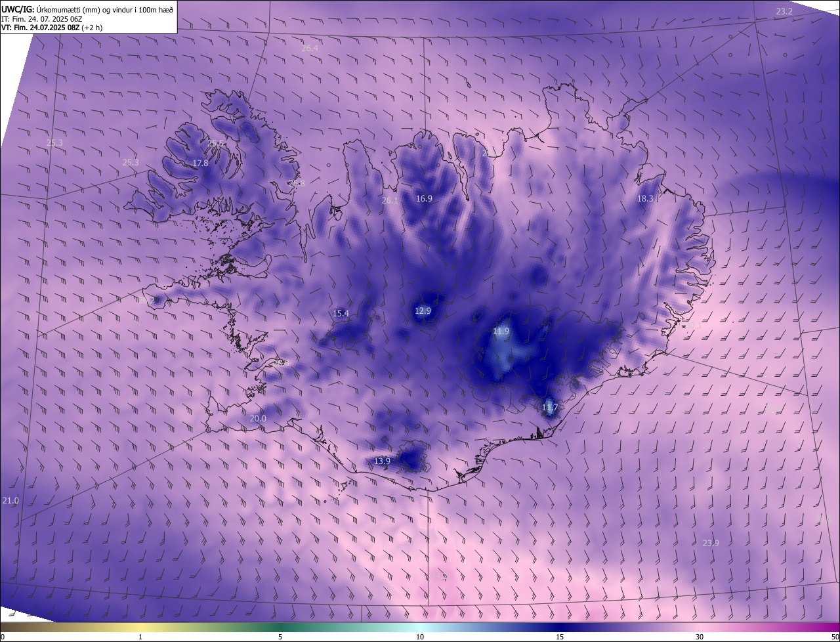Click the 5 tick on the color scale
The height and width of the screenshot is (642, 840).
click(280, 637)
